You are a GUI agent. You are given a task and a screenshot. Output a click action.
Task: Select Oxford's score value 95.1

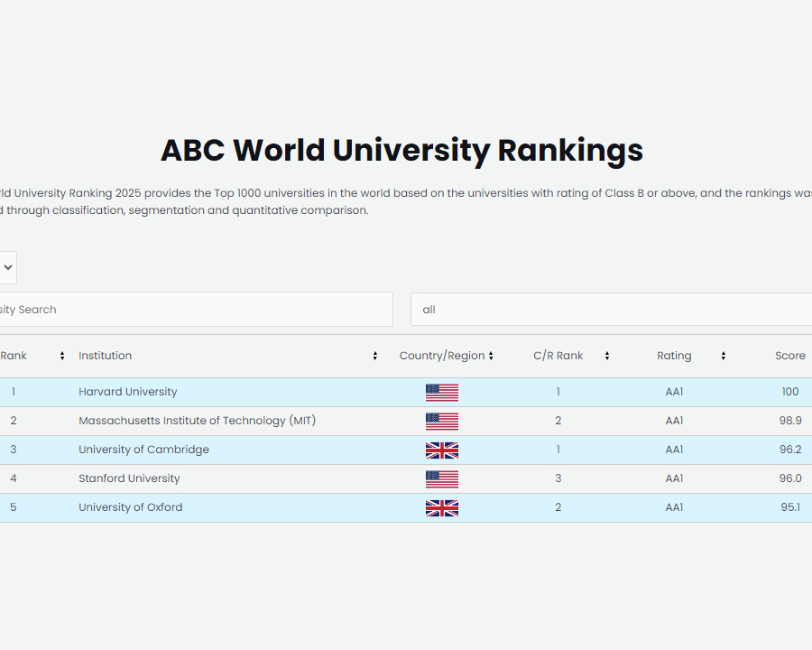click(790, 507)
